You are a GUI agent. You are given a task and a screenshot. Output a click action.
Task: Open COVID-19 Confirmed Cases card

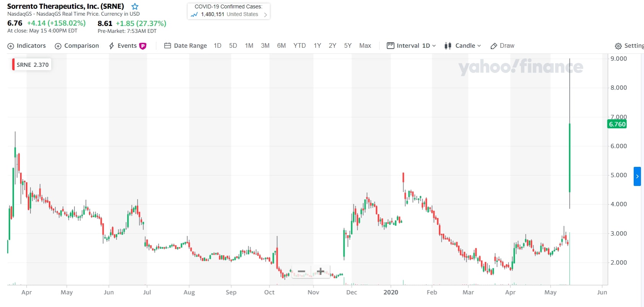[229, 11]
